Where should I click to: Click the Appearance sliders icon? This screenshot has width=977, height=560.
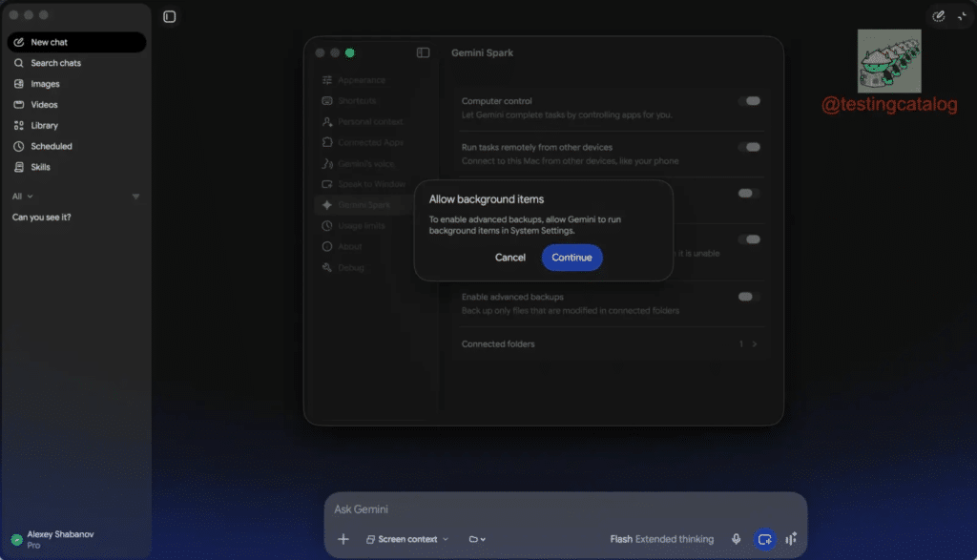click(327, 80)
